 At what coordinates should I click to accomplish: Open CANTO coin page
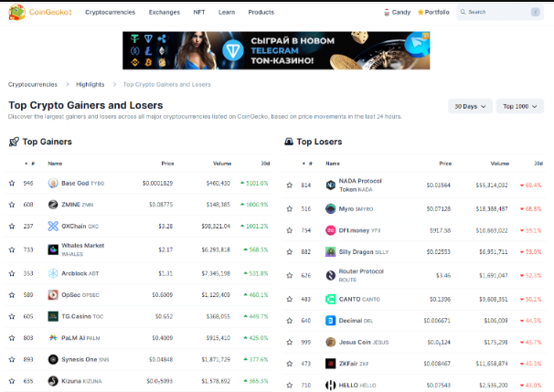pyautogui.click(x=359, y=299)
